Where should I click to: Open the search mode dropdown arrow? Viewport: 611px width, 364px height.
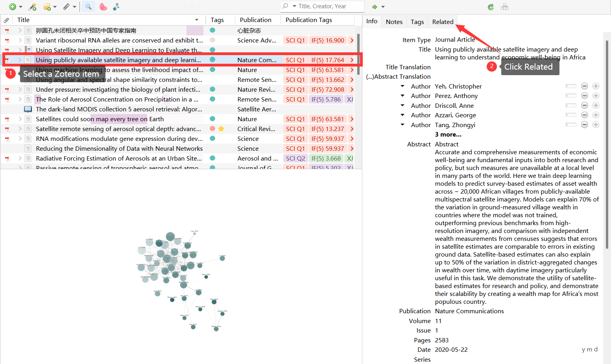pyautogui.click(x=294, y=6)
